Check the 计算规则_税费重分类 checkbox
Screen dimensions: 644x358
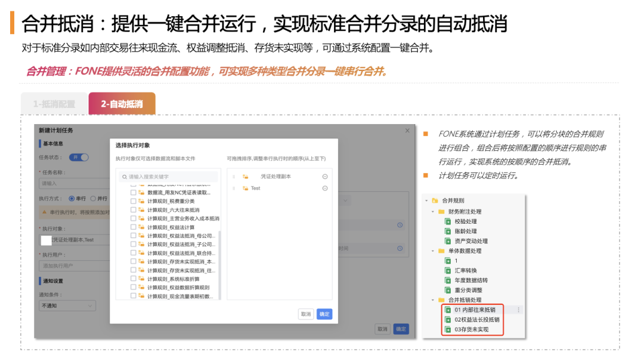(132, 200)
